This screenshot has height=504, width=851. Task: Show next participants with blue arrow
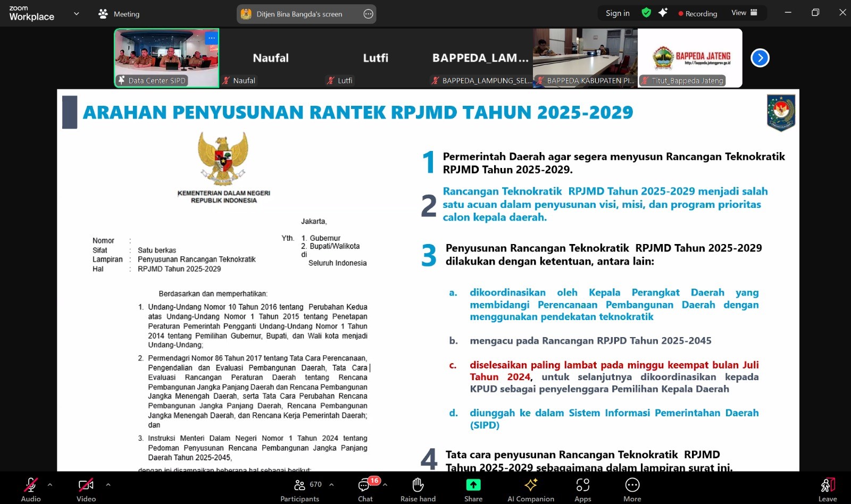pos(760,58)
